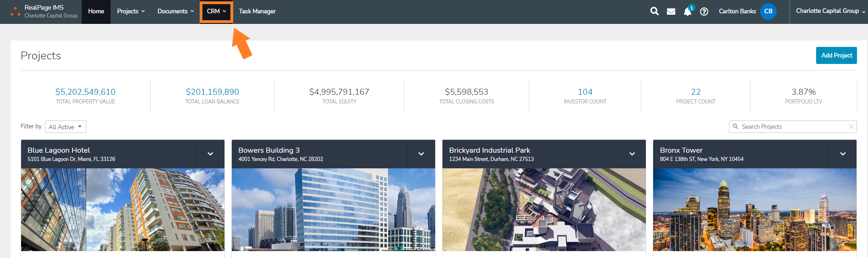Open the Bowers Building 3 project title
This screenshot has height=258, width=868.
coord(269,150)
